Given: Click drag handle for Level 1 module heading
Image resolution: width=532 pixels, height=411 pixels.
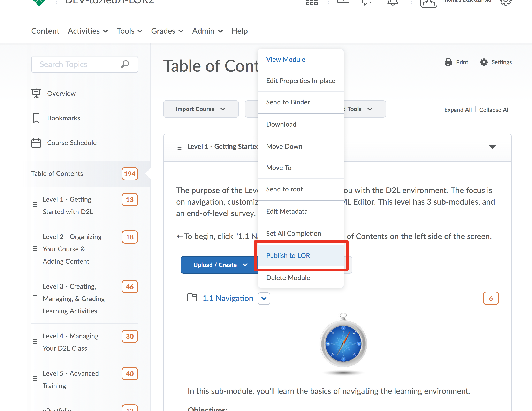Looking at the screenshot, I should 180,147.
